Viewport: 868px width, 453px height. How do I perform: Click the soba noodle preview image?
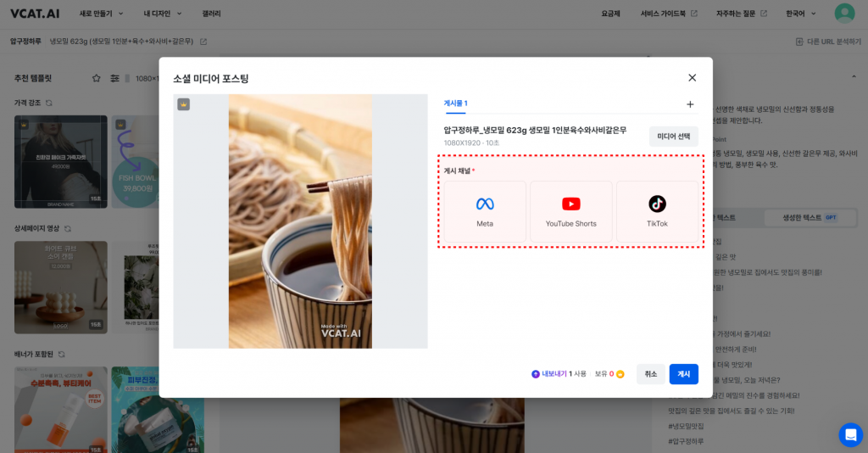coord(300,221)
